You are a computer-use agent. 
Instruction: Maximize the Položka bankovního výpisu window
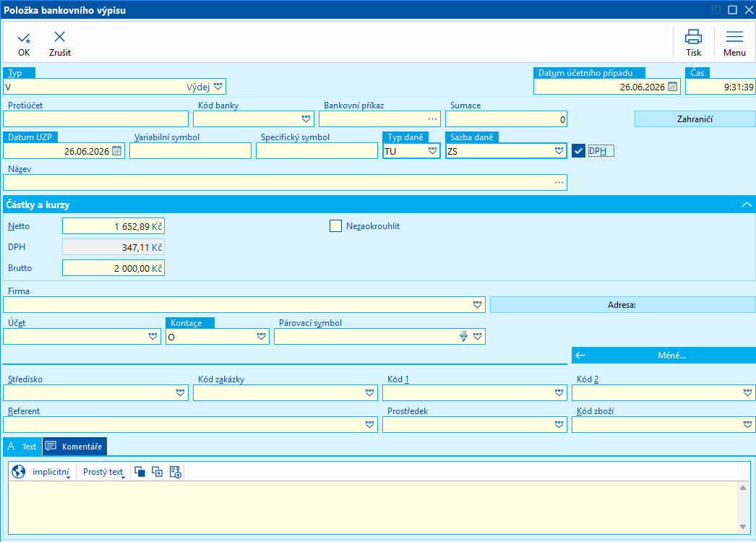(x=732, y=9)
